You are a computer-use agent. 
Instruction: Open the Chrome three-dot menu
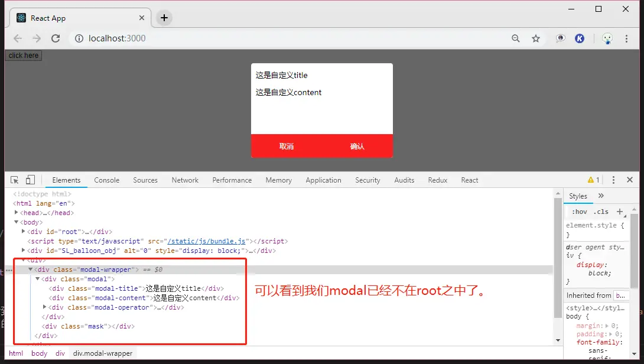point(626,38)
